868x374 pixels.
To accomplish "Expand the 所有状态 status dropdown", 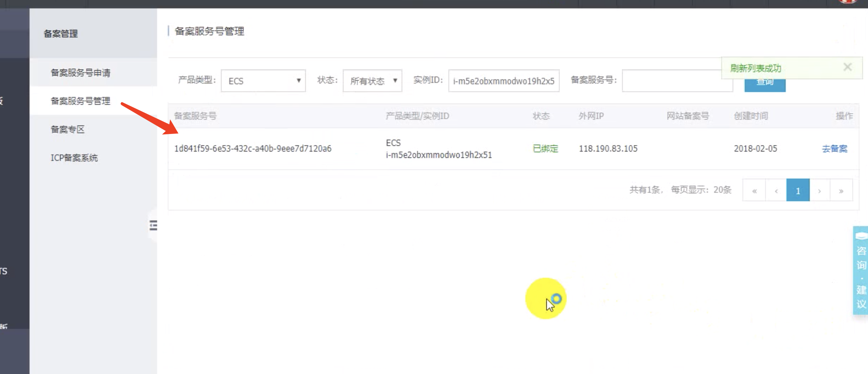I will click(372, 81).
